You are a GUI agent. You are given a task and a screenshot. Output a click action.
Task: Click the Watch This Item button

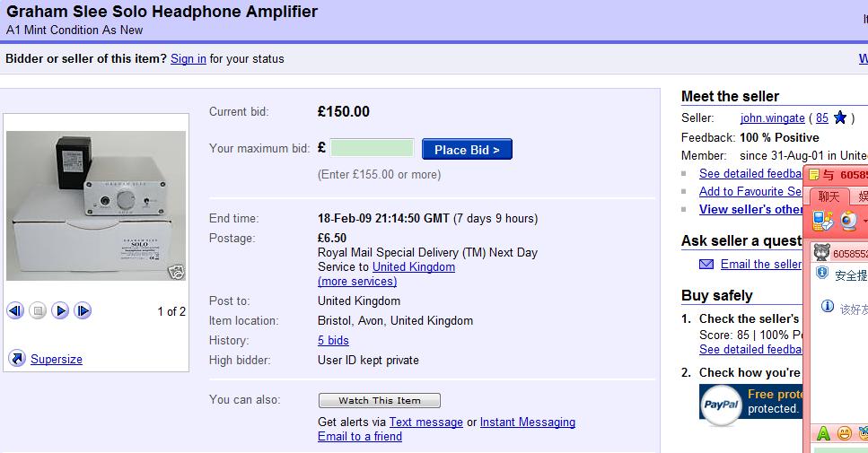click(x=380, y=400)
